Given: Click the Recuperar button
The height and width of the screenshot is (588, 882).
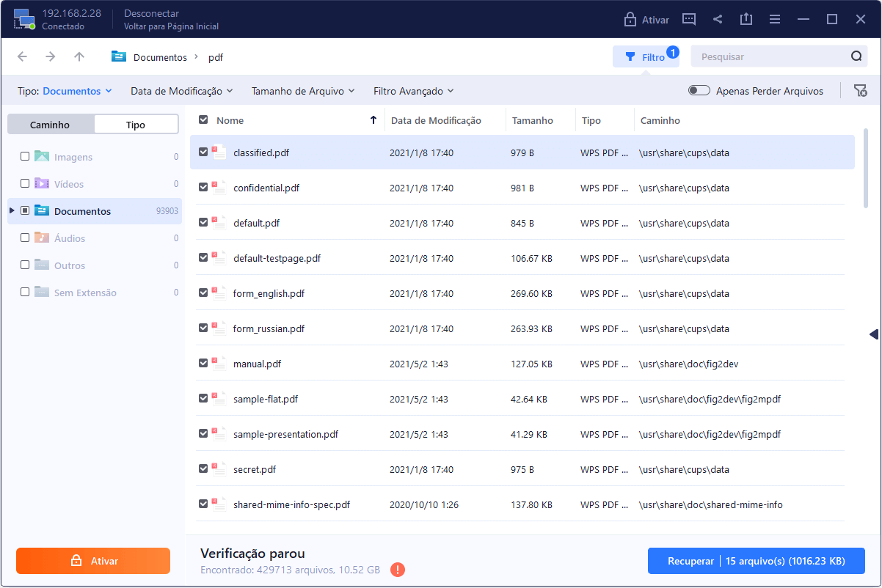Looking at the screenshot, I should (x=757, y=562).
